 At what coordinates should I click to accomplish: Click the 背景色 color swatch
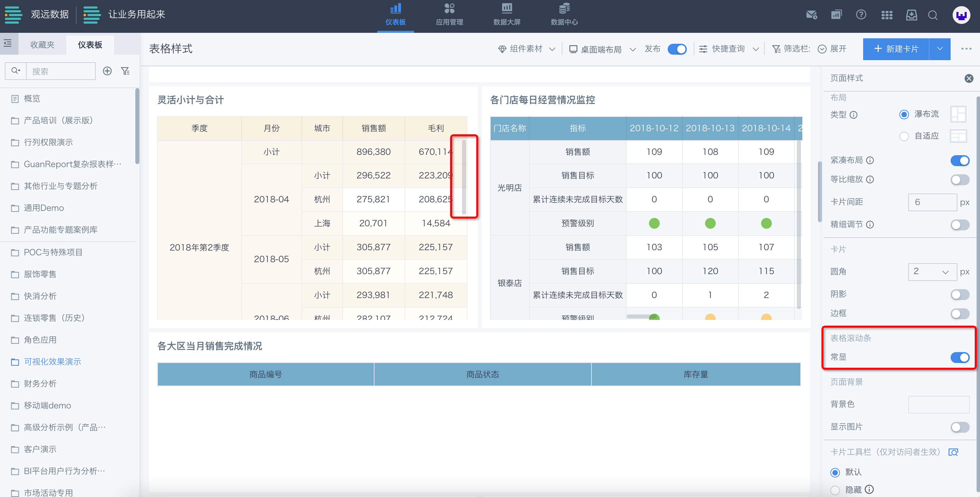click(939, 404)
